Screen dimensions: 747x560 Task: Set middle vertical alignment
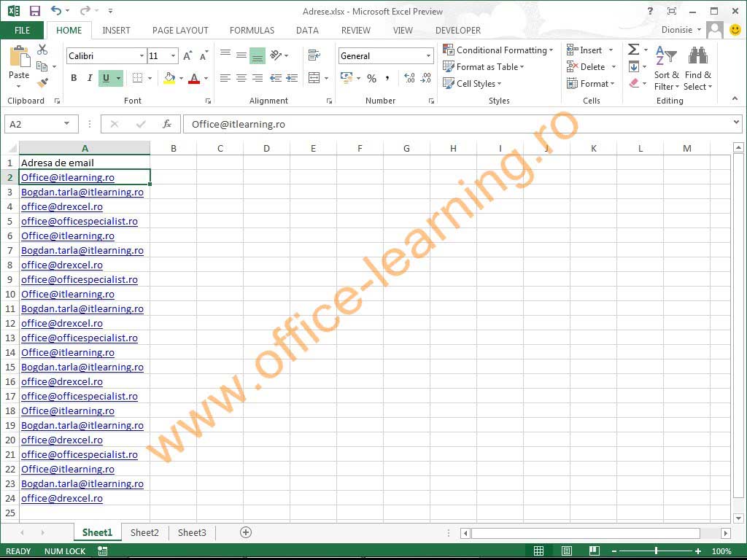point(241,55)
